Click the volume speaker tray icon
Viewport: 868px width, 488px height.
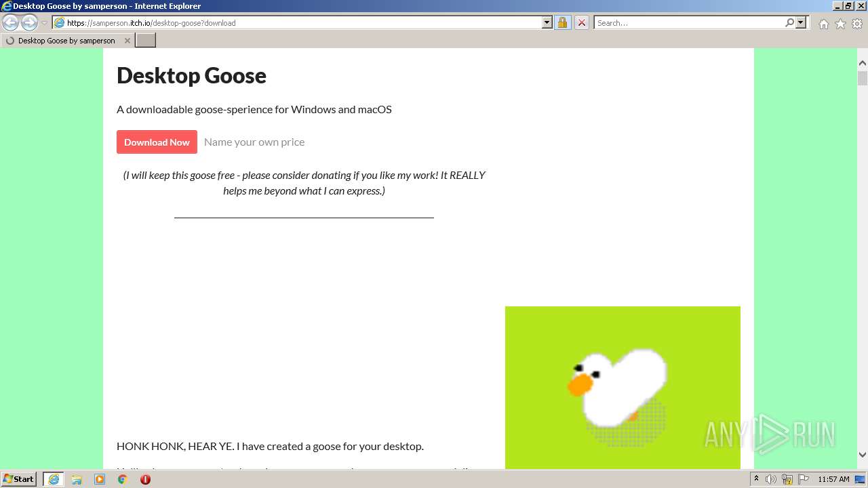coord(771,479)
